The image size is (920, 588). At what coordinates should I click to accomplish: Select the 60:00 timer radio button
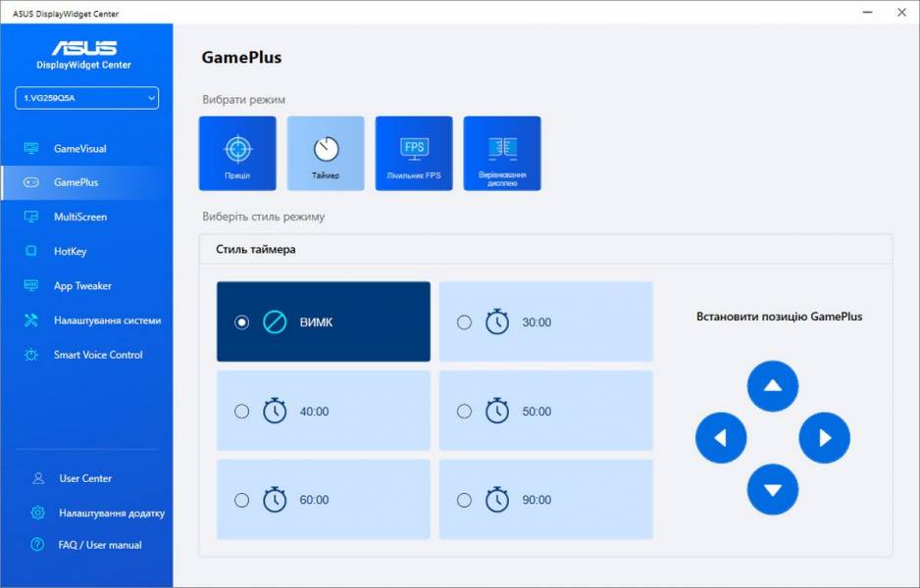coord(242,500)
